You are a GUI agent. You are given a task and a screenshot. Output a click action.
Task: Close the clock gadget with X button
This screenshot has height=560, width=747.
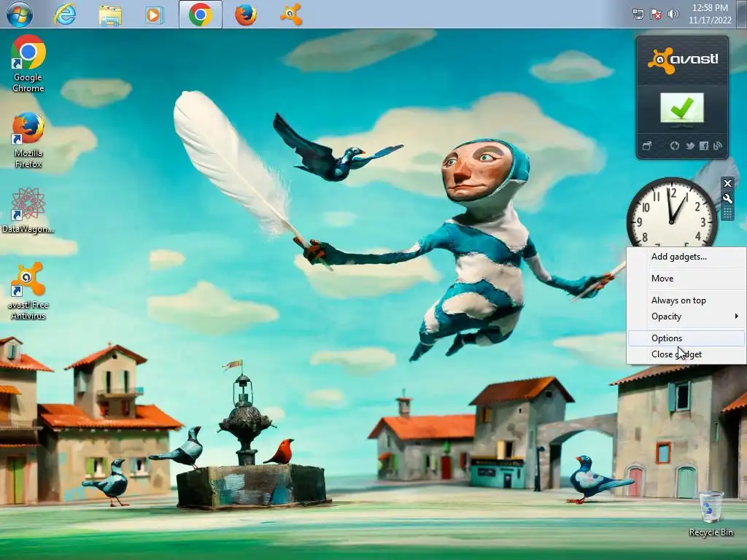click(x=727, y=183)
